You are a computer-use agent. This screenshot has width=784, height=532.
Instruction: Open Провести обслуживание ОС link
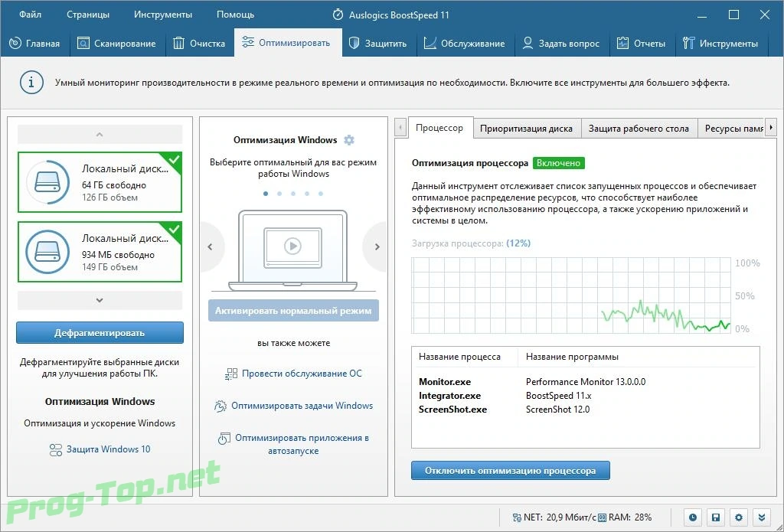click(302, 374)
